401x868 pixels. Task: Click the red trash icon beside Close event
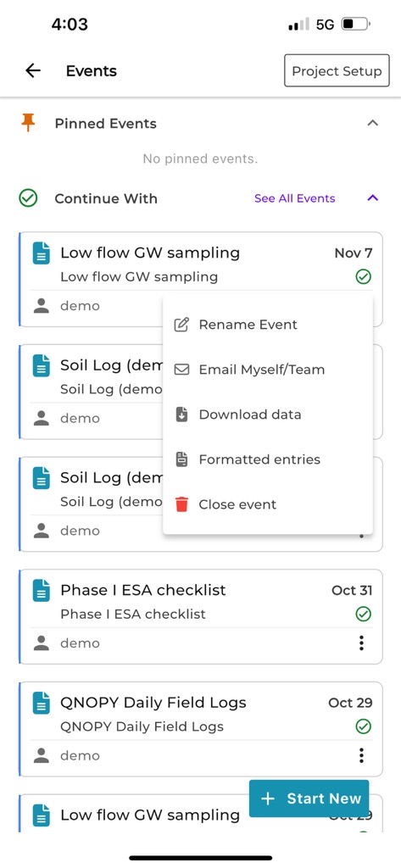[x=181, y=504]
